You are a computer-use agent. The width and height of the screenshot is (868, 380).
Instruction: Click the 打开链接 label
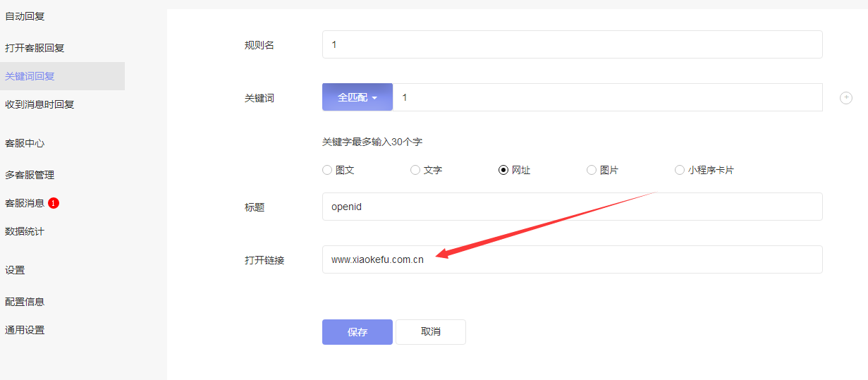tap(264, 260)
